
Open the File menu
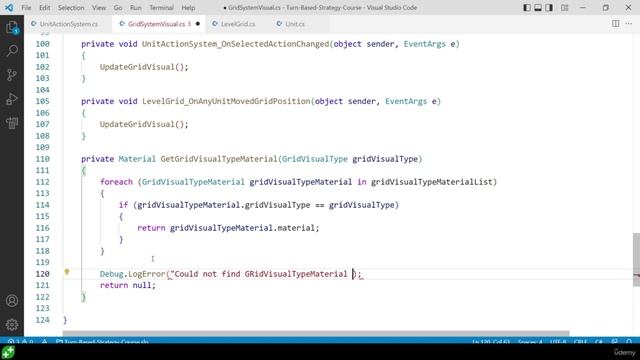(x=26, y=7)
